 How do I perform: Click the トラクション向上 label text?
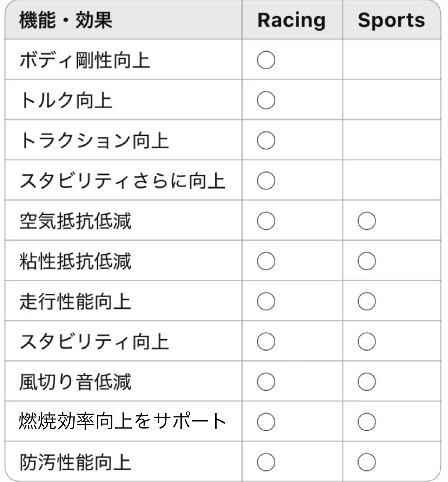[94, 141]
